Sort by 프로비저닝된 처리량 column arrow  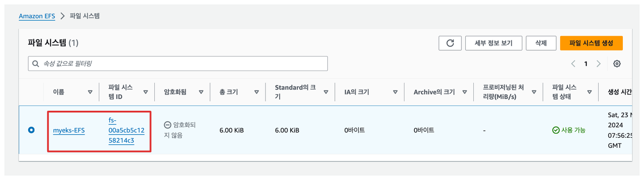tap(534, 92)
